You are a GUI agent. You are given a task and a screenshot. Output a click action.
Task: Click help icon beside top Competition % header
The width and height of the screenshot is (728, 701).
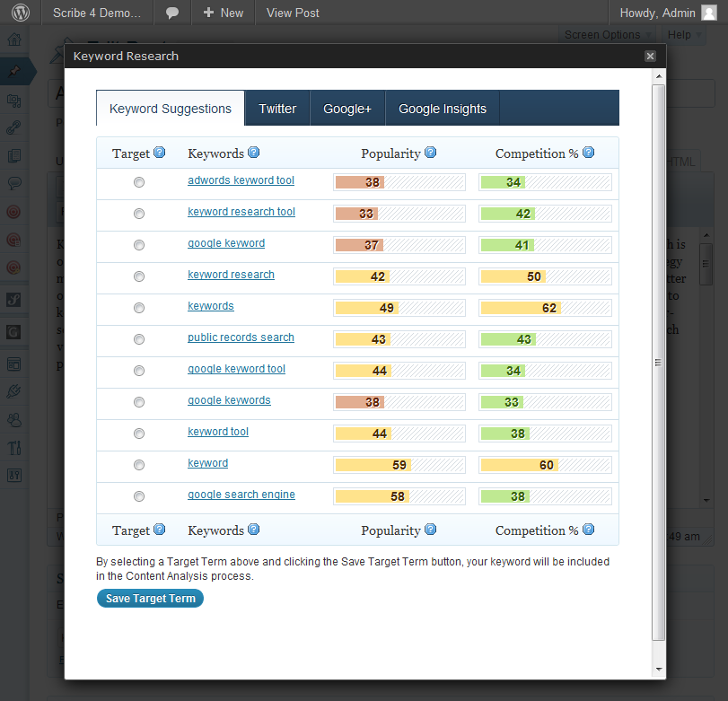click(589, 153)
